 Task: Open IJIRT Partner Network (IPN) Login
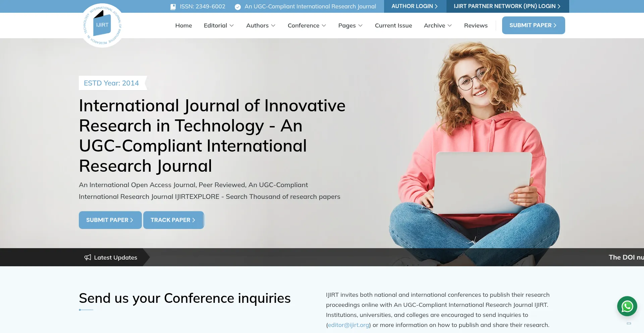point(507,6)
